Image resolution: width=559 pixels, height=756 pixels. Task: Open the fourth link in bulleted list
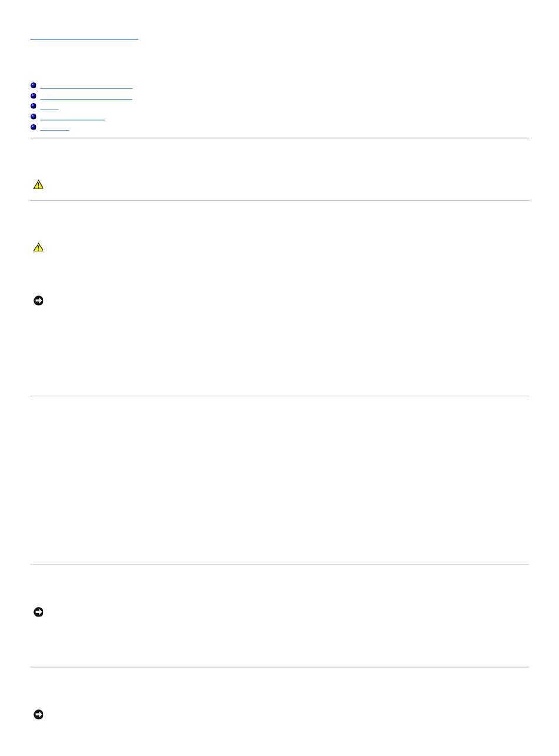(x=72, y=117)
